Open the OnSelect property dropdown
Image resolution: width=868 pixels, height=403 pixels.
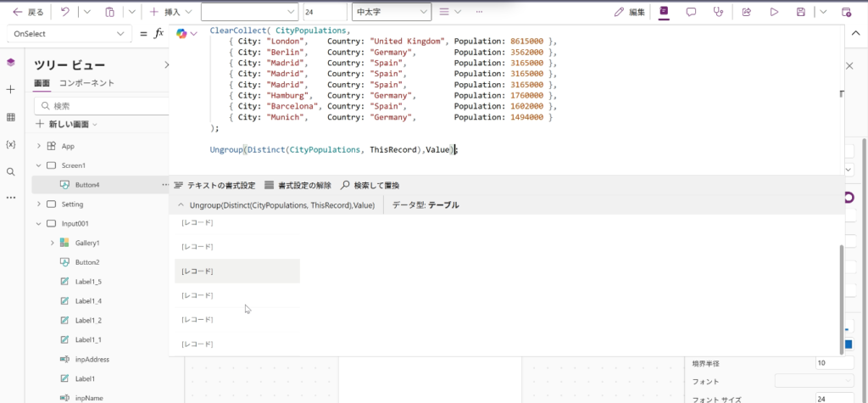(67, 33)
